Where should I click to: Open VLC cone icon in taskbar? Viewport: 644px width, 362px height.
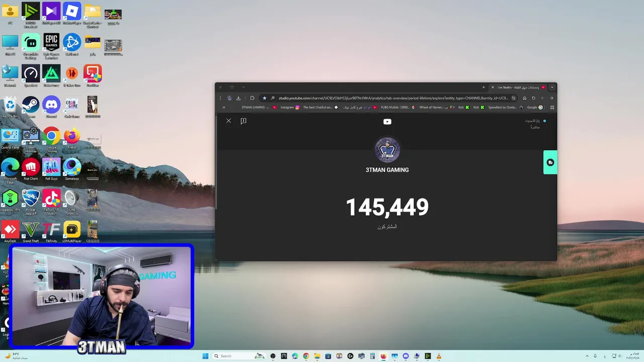click(x=439, y=356)
